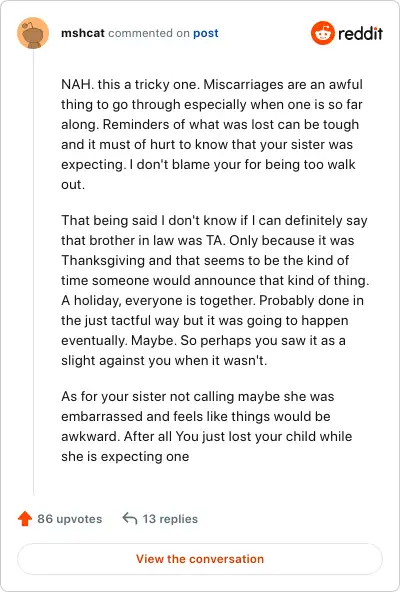The width and height of the screenshot is (400, 592).
Task: Click the final line "she is expecting one"
Action: click(125, 456)
